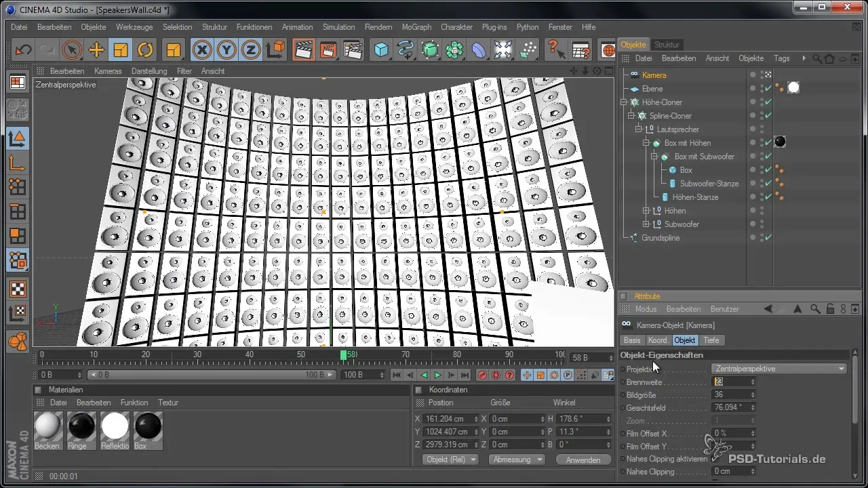Open the deformer objects icon
The height and width of the screenshot is (488, 868).
click(479, 50)
